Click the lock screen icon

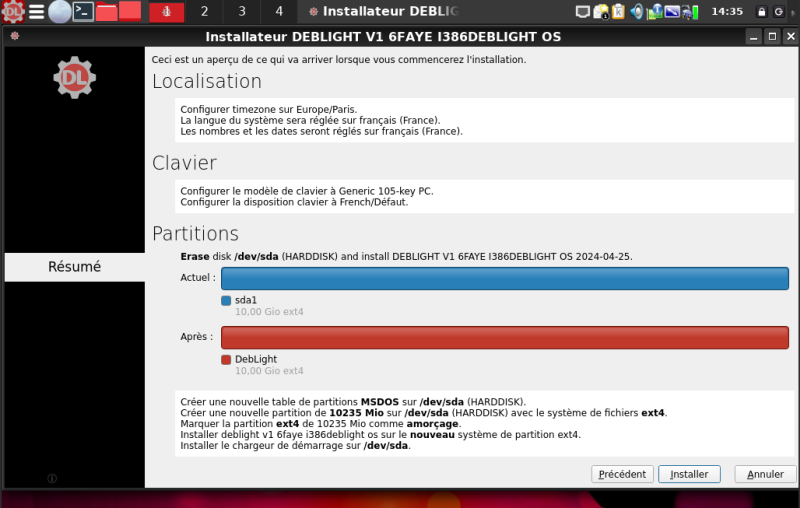click(x=762, y=12)
